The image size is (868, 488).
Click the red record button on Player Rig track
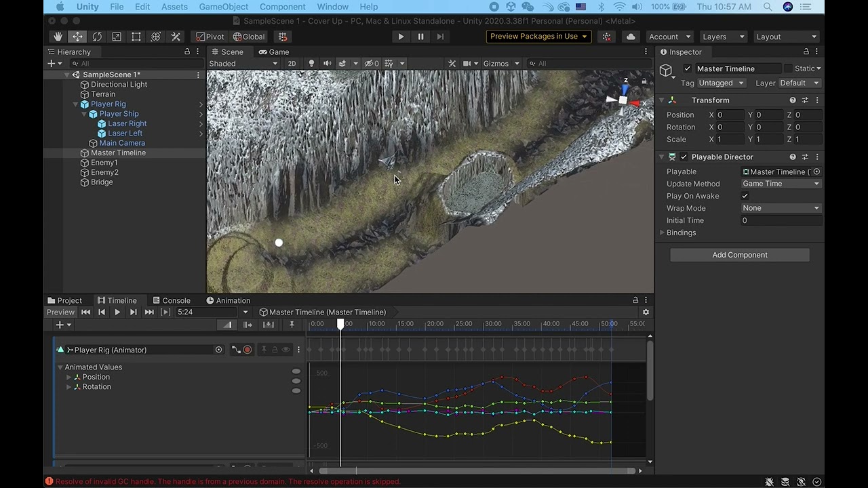click(x=248, y=350)
